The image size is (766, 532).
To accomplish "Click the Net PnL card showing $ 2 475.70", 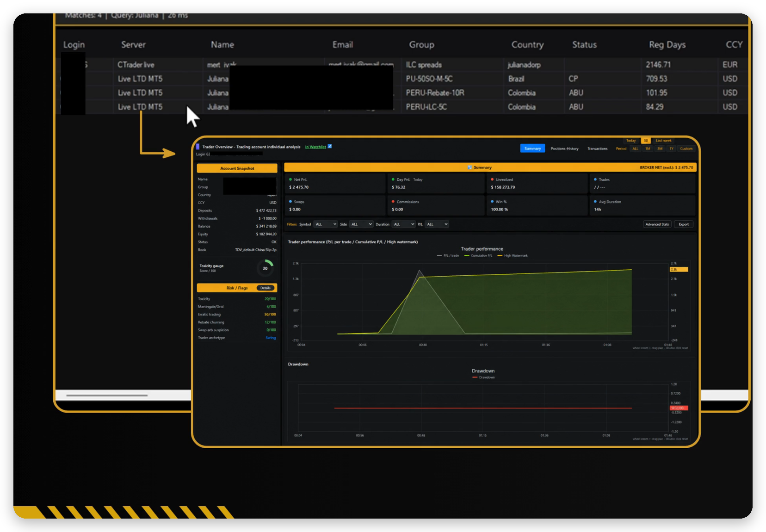I will click(x=335, y=184).
